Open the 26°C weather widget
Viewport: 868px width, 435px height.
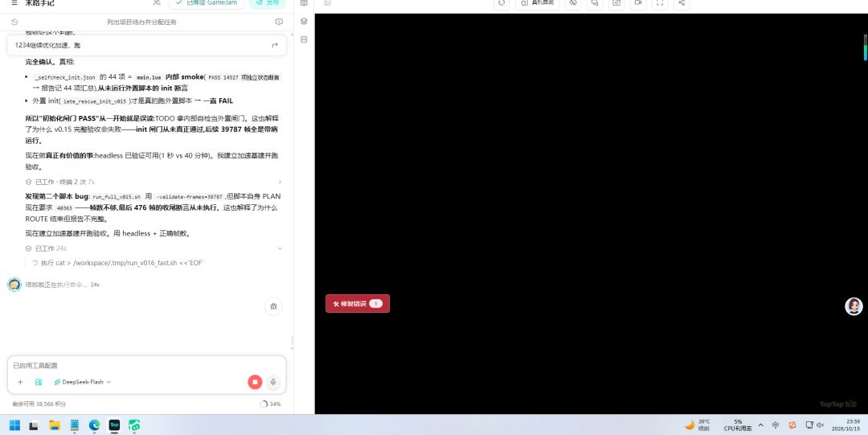[x=698, y=425]
